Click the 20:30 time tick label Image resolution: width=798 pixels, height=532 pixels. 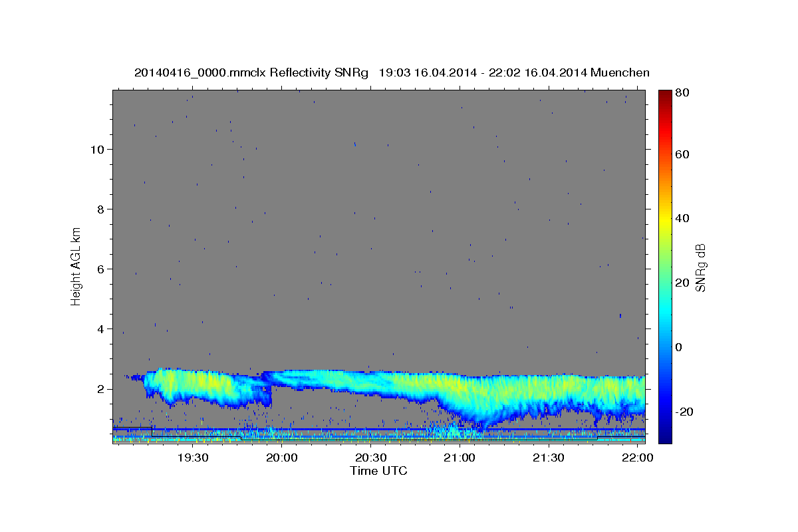click(371, 458)
